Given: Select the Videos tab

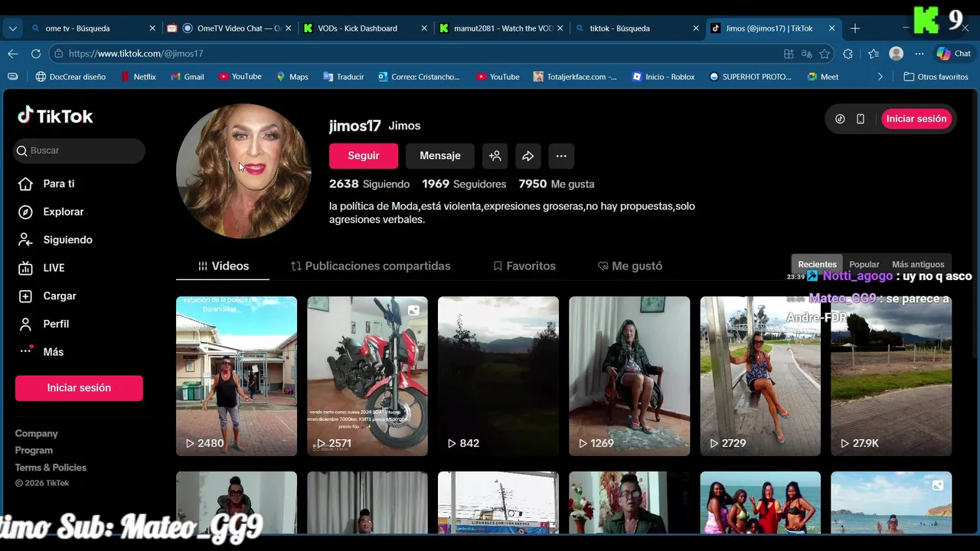Looking at the screenshot, I should 223,266.
